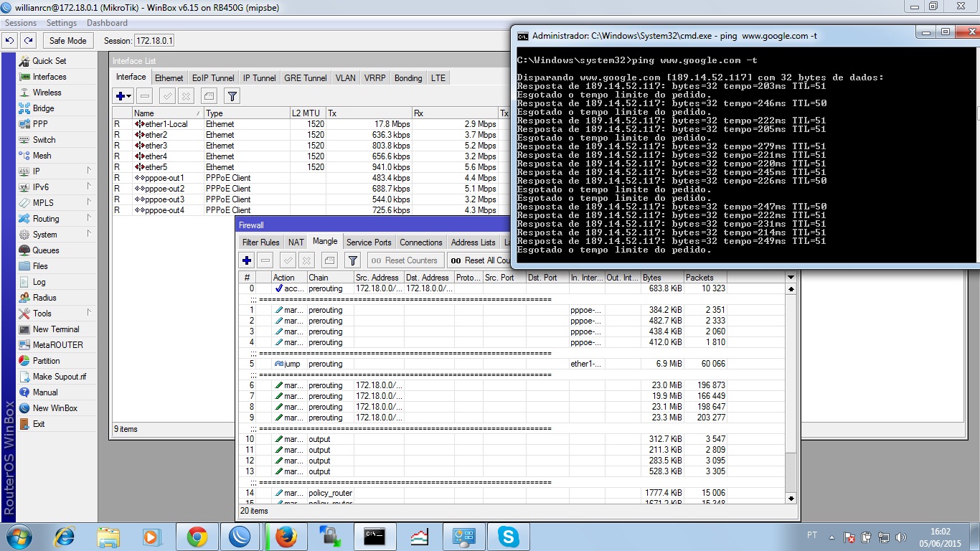
Task: Open Firewall table column selector dropdown
Action: 791,278
